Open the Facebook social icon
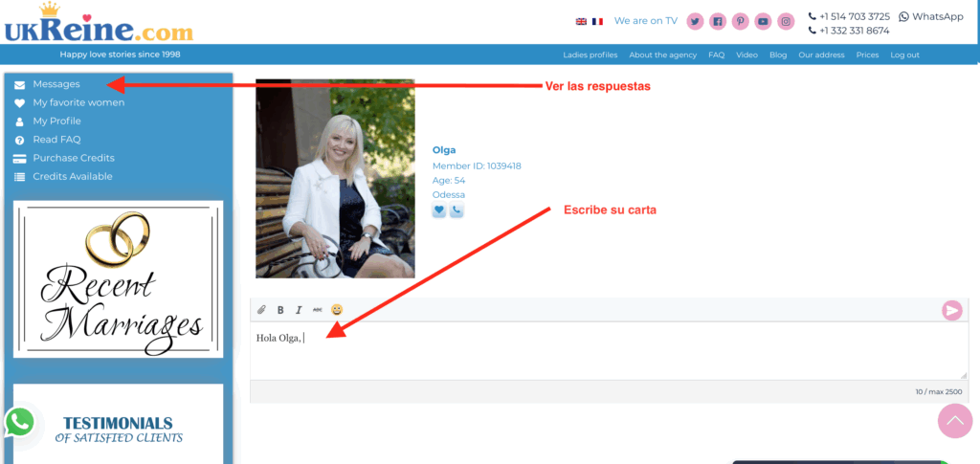Viewport: 980px width, 464px height. pos(718,21)
